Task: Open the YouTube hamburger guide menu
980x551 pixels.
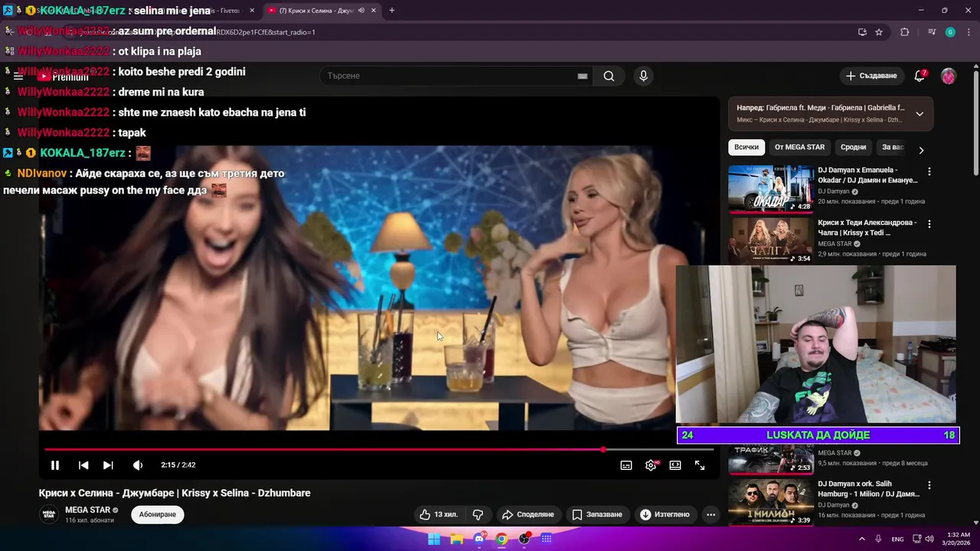Action: point(18,77)
